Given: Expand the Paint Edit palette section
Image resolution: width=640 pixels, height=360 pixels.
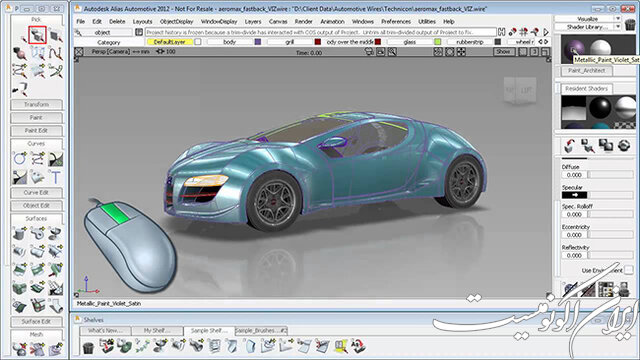Looking at the screenshot, I should pos(36,131).
